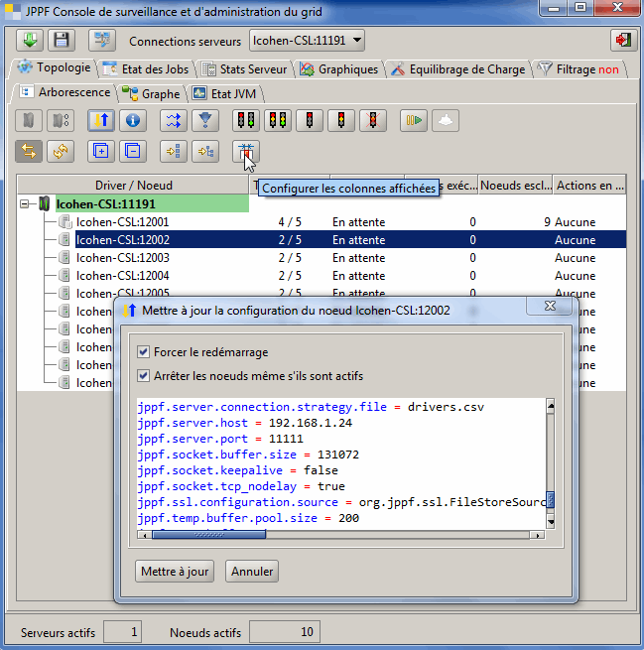
Task: Click the green play resume icon
Action: click(x=413, y=120)
